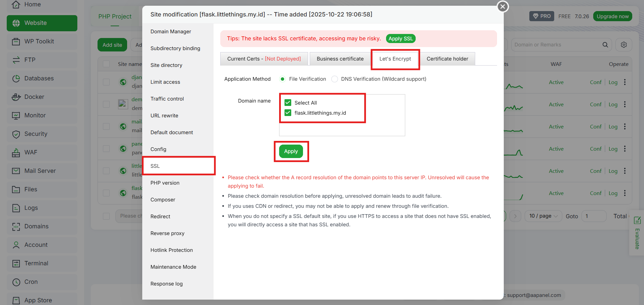This screenshot has width=644, height=305.
Task: Switch to Business certificate tab
Action: coord(340,59)
